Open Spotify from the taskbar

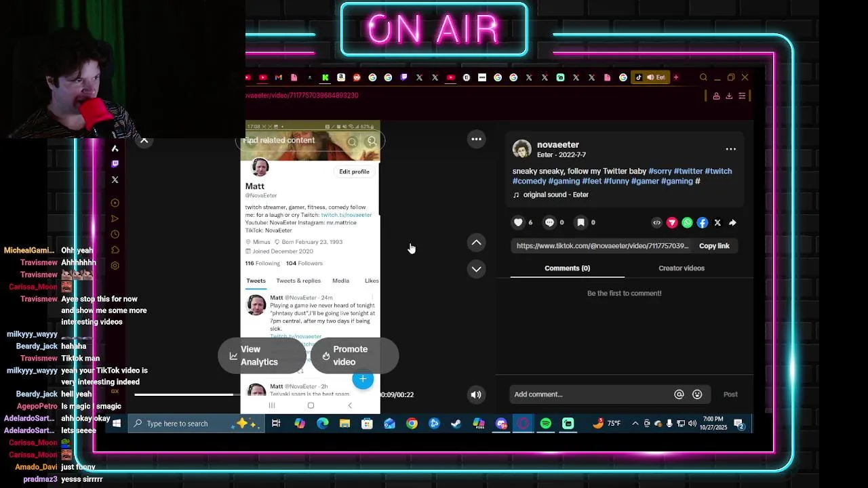(546, 424)
